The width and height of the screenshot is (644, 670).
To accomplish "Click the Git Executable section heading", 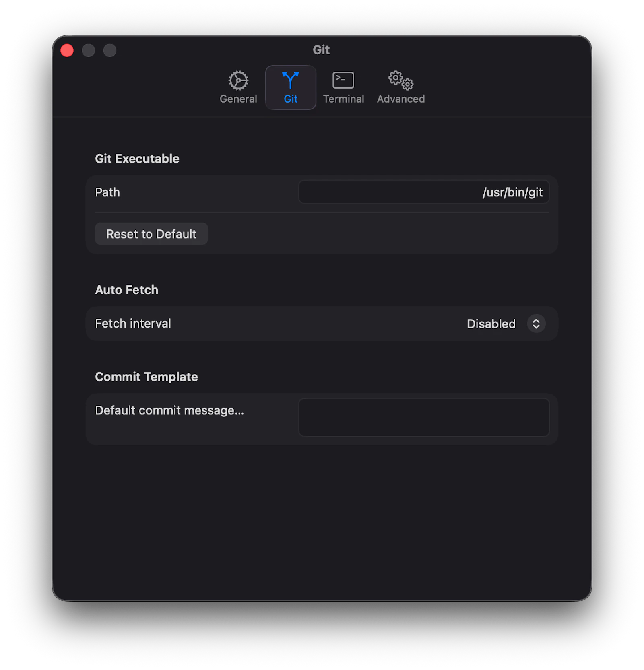I will click(x=137, y=158).
